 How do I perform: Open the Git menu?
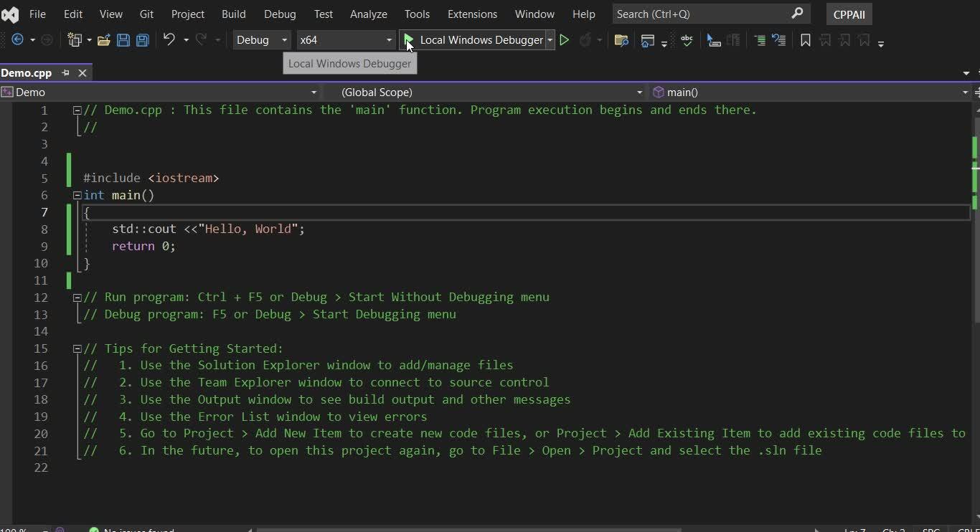[x=146, y=14]
